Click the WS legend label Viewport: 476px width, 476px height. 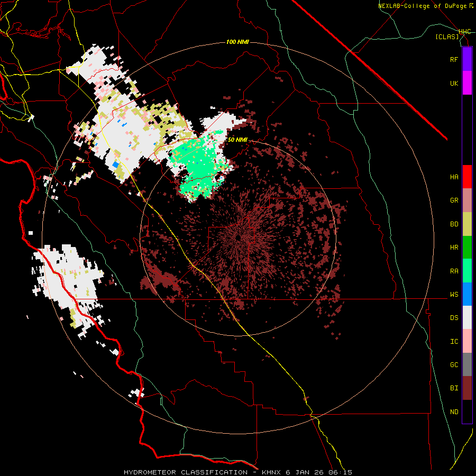click(x=454, y=295)
